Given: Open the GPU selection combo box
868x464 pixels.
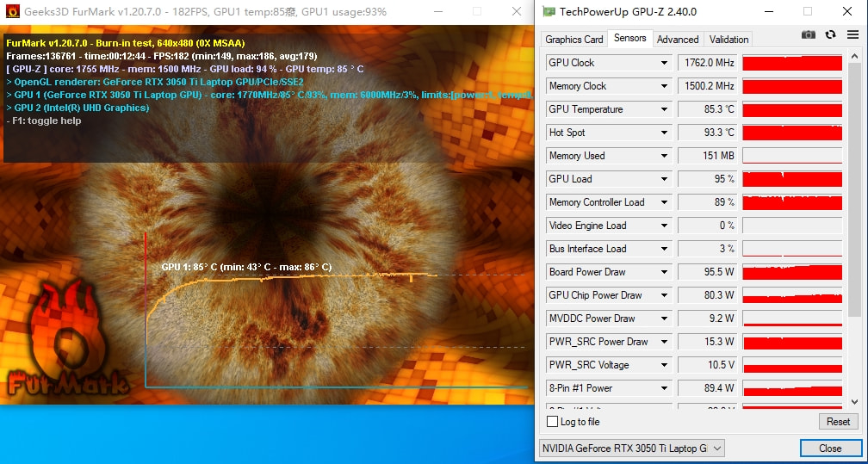Looking at the screenshot, I should click(x=631, y=448).
